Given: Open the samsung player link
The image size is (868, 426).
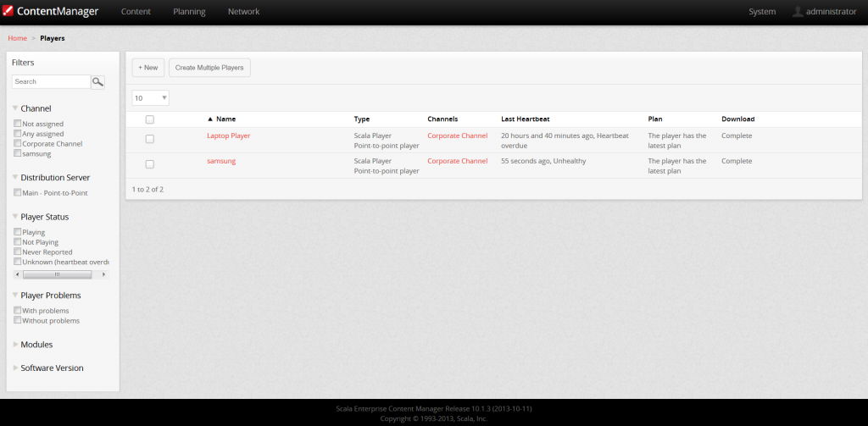Looking at the screenshot, I should tap(221, 161).
